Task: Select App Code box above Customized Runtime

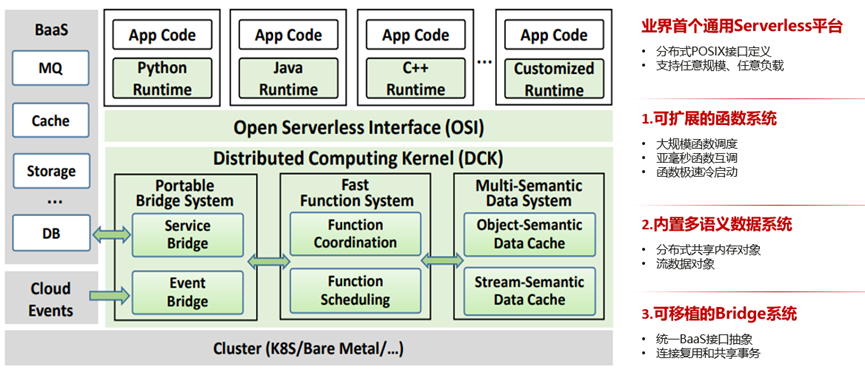Action: pos(553,35)
